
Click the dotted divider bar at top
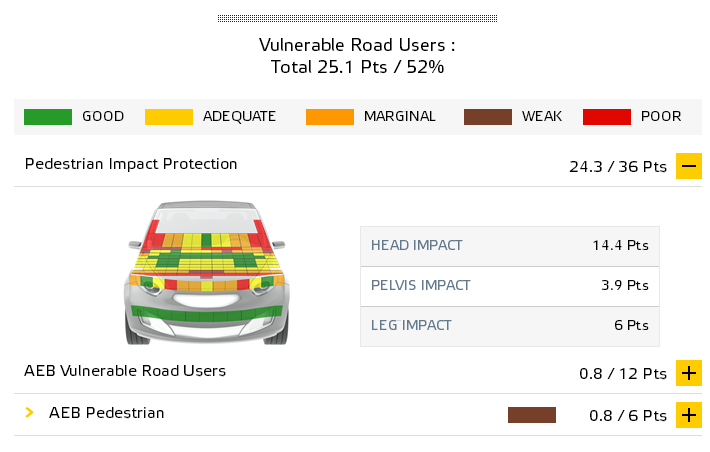357,18
